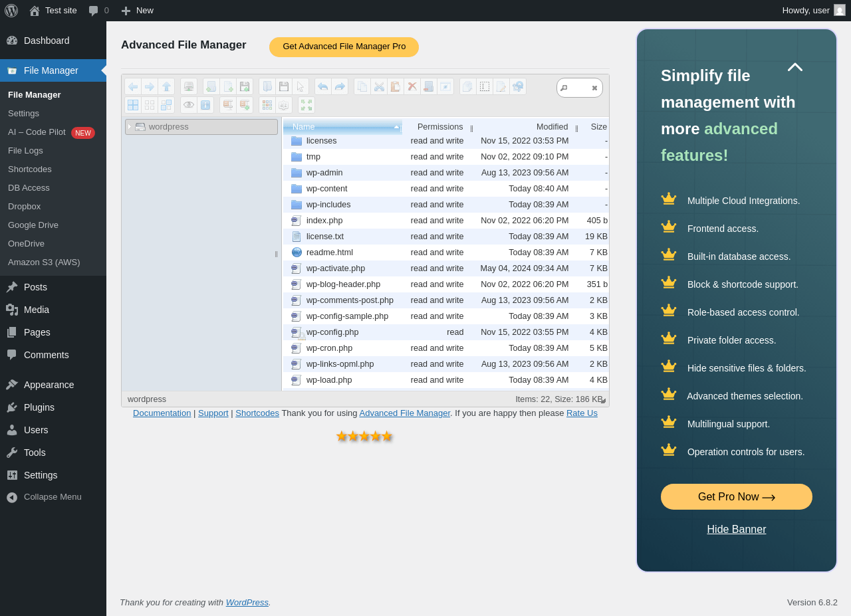Open the Support link below the file manager
This screenshot has height=616, width=851.
tap(213, 413)
